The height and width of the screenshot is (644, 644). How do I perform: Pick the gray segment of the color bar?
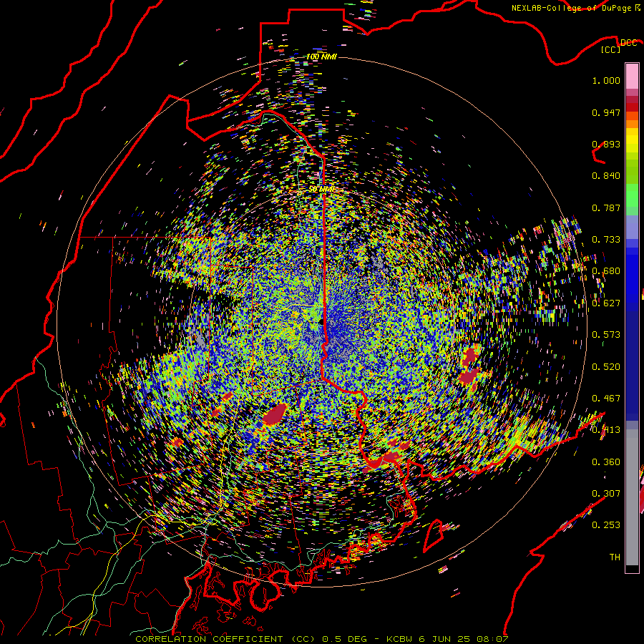tap(632, 497)
